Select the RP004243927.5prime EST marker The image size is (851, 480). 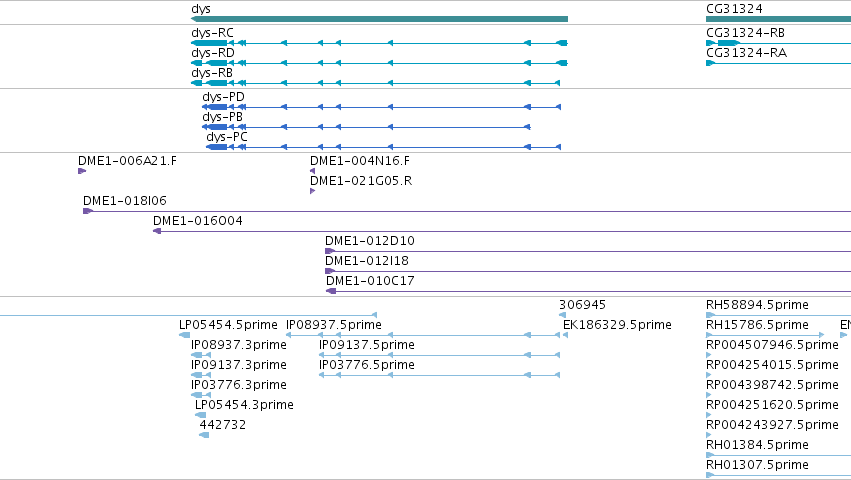[709, 435]
